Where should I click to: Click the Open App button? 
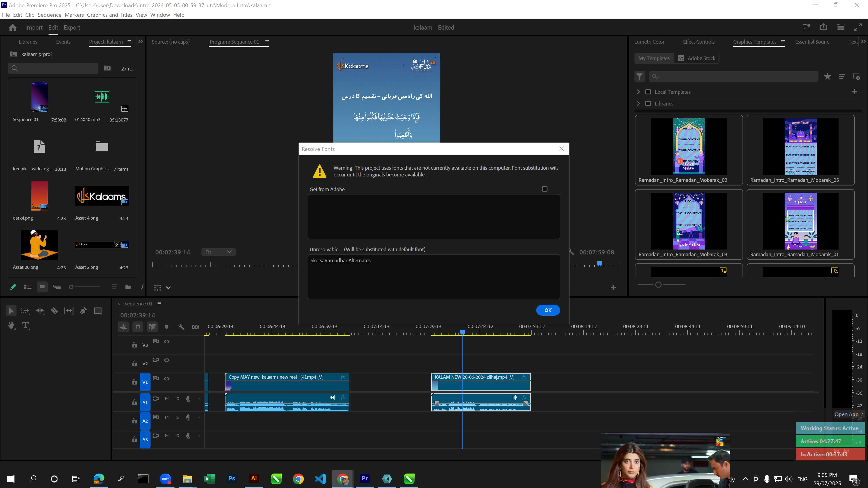[849, 414]
